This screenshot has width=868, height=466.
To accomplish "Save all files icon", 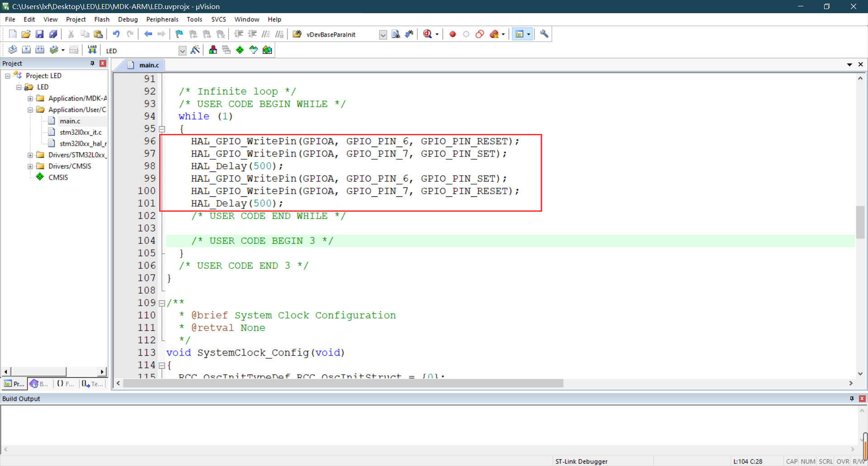I will (x=53, y=34).
